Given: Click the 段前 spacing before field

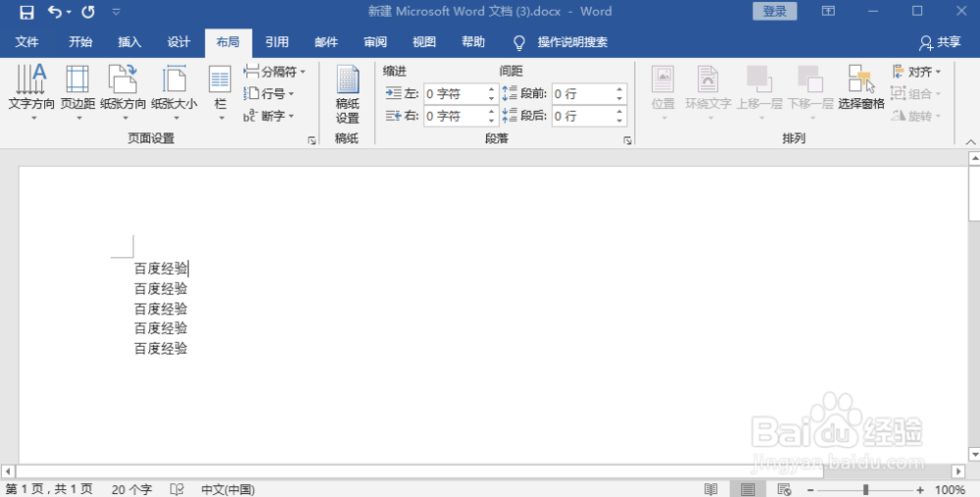Looking at the screenshot, I should click(582, 94).
